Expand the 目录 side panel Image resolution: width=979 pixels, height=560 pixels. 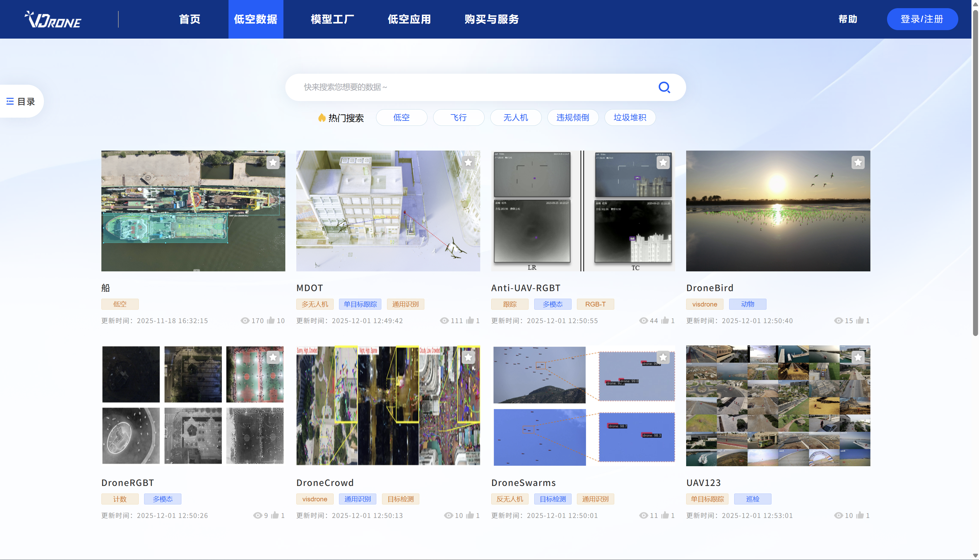[x=21, y=101]
